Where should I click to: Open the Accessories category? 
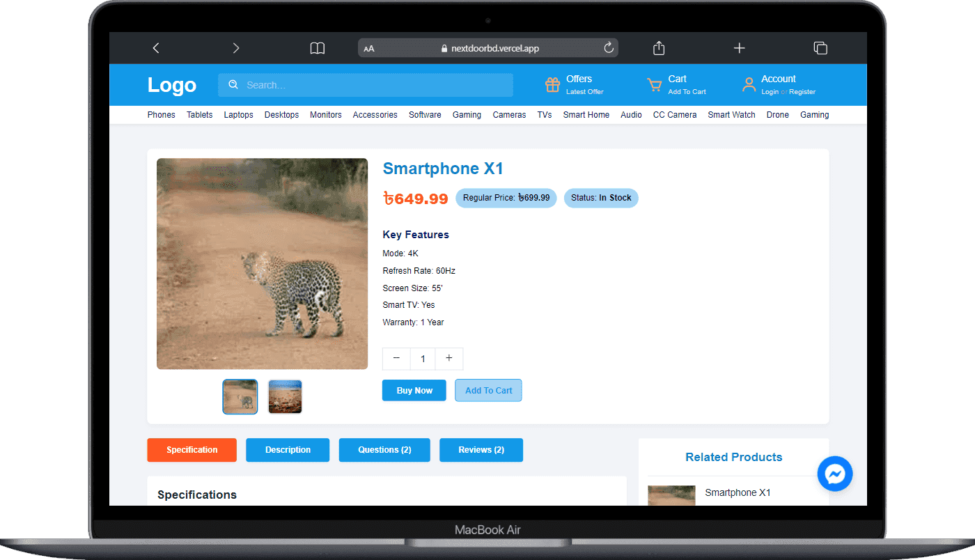click(375, 115)
